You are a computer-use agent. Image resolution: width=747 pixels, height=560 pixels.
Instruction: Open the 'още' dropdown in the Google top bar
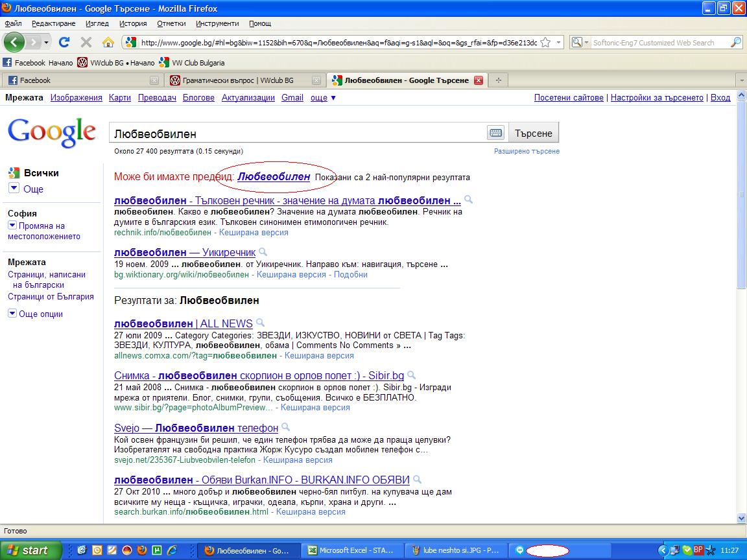coord(323,98)
